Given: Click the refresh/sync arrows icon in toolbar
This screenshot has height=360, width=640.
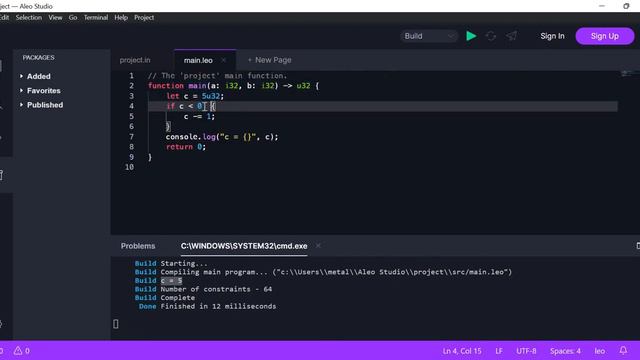Looking at the screenshot, I should [x=491, y=36].
